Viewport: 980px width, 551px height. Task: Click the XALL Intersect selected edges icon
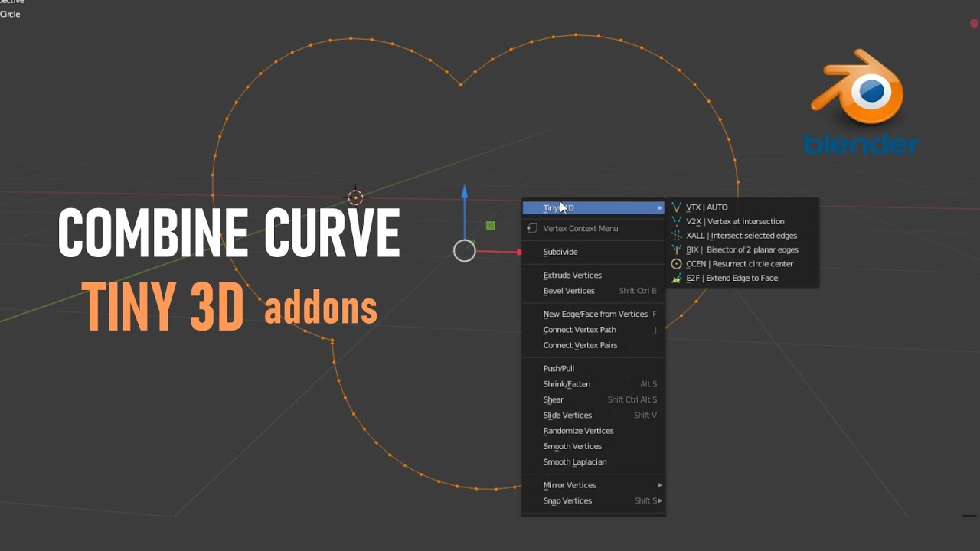(676, 236)
